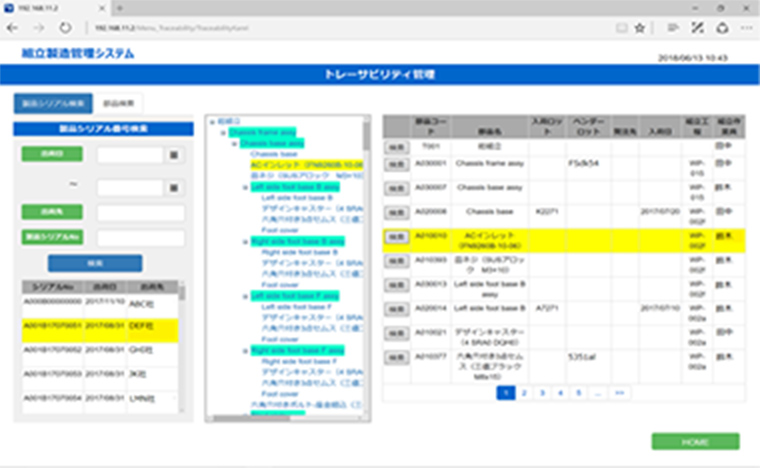Open web notes pen icon
Image resolution: width=760 pixels, height=468 pixels.
(x=697, y=28)
